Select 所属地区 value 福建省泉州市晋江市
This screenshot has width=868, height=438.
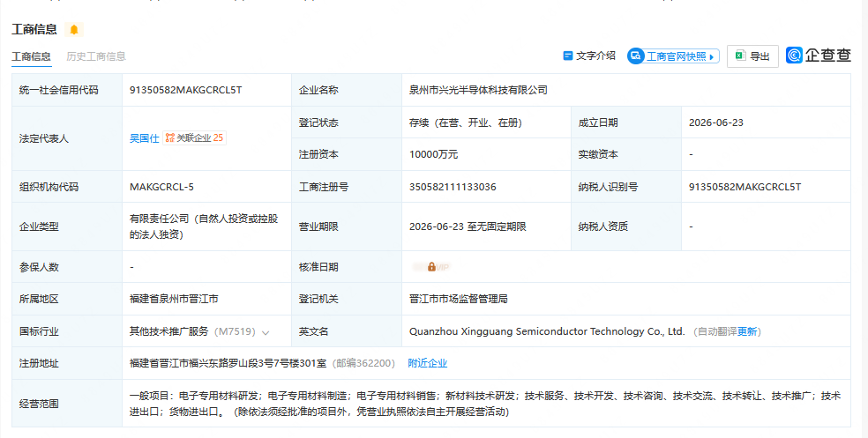(x=174, y=299)
